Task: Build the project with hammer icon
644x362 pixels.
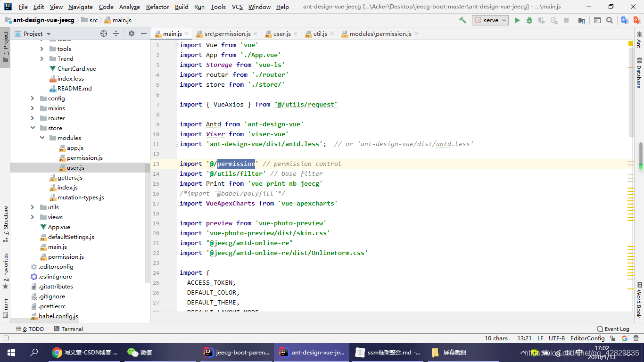Action: coord(462,20)
